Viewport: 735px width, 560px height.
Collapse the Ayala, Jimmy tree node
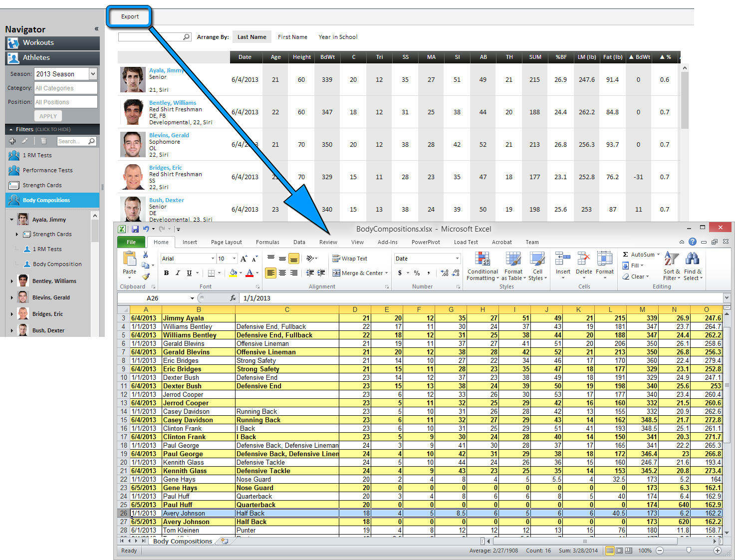coord(11,220)
